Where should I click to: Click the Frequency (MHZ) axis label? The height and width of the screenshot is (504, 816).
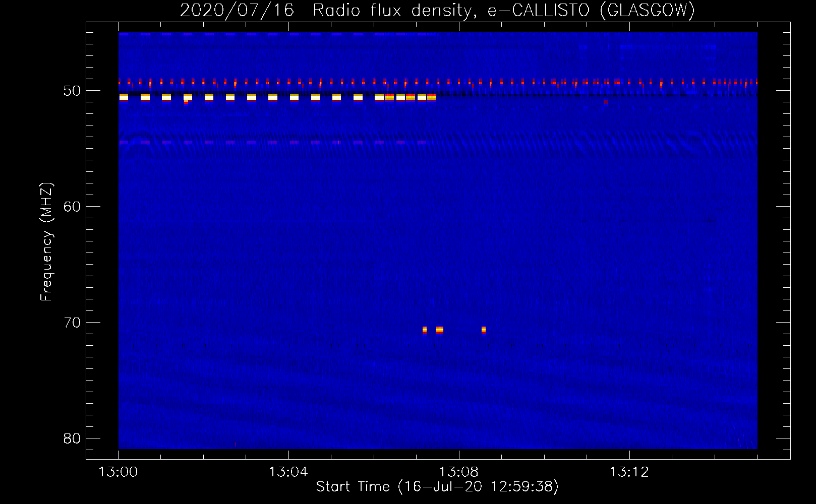point(46,242)
